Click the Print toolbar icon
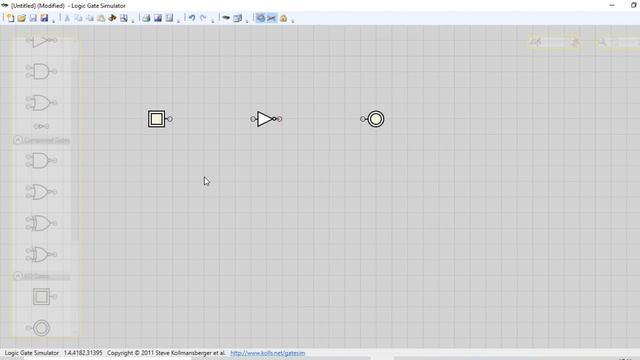Screen dimensions: 640x360 (x=146, y=18)
